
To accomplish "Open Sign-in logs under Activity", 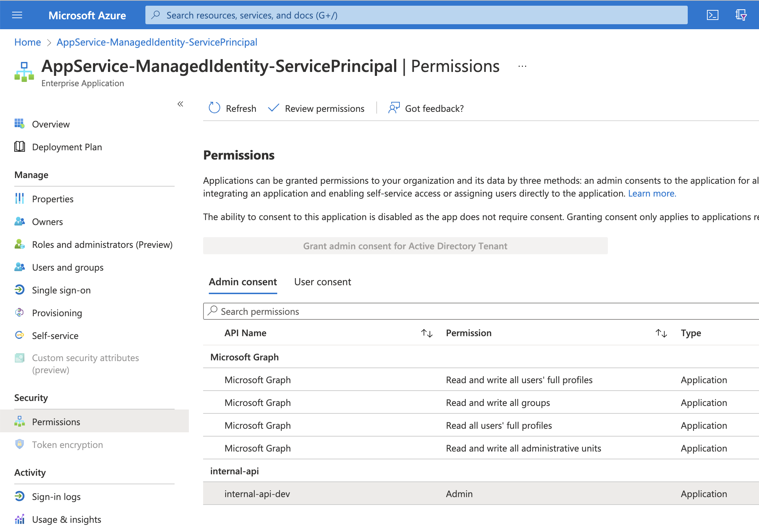I will [x=56, y=497].
